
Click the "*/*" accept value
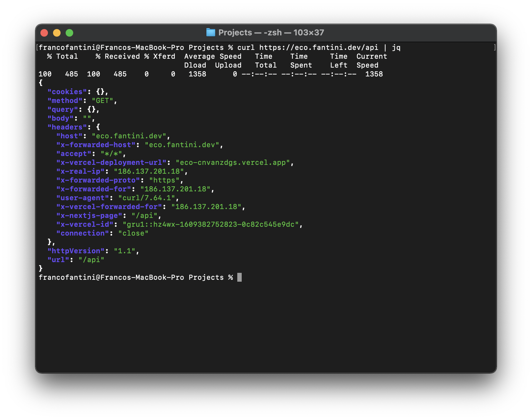coord(111,153)
